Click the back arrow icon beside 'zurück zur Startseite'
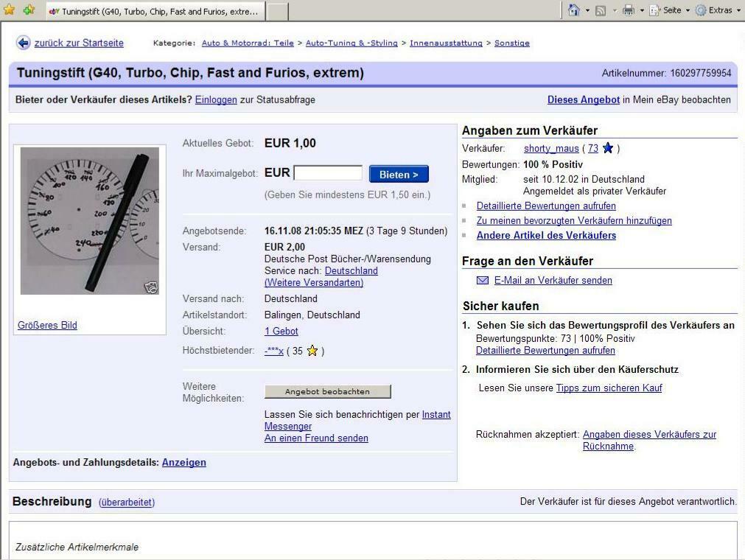The image size is (745, 560). click(x=24, y=43)
